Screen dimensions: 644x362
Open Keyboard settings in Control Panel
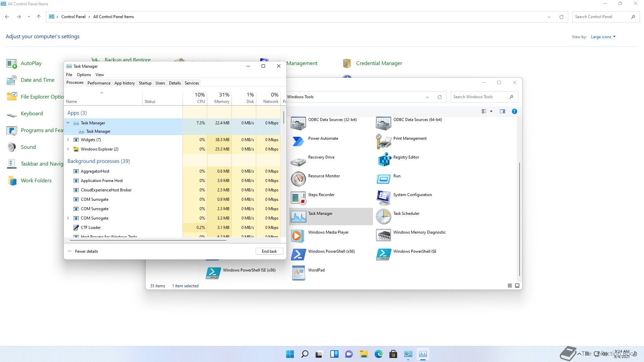[32, 114]
